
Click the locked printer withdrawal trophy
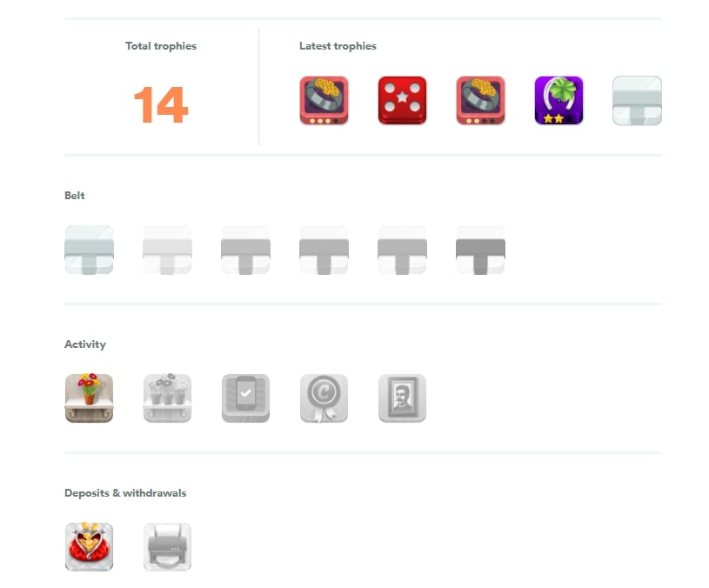click(x=167, y=547)
